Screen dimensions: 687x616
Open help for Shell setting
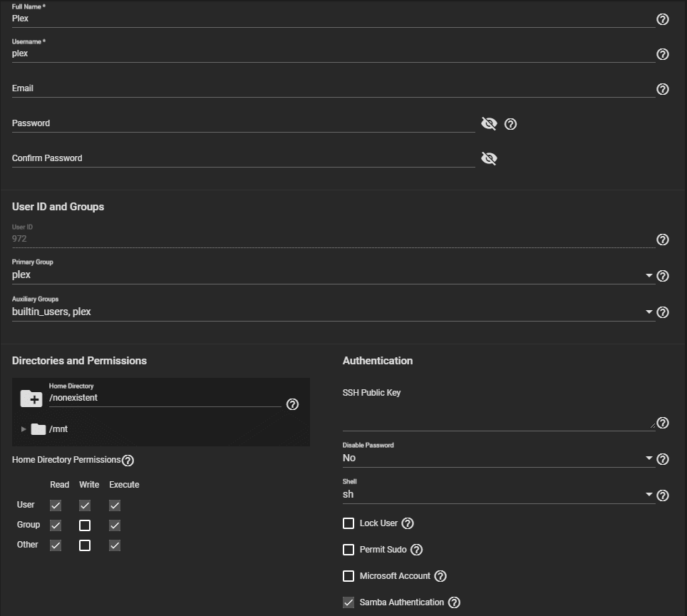(663, 496)
